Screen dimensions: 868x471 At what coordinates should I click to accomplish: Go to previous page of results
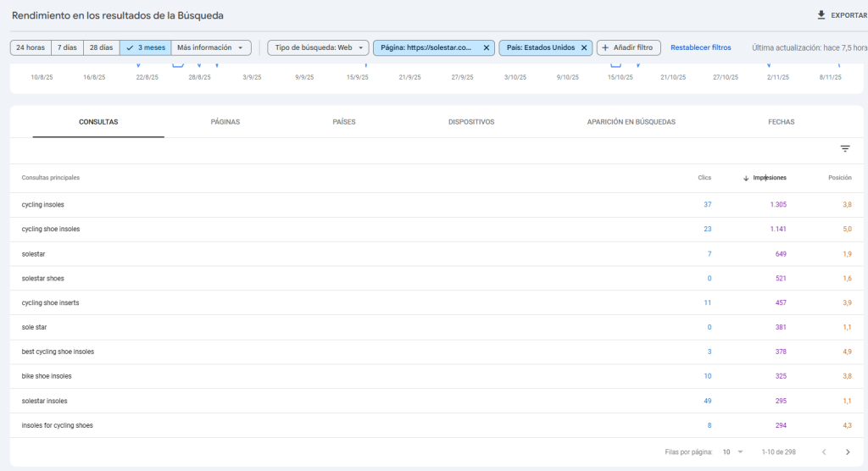click(x=823, y=452)
